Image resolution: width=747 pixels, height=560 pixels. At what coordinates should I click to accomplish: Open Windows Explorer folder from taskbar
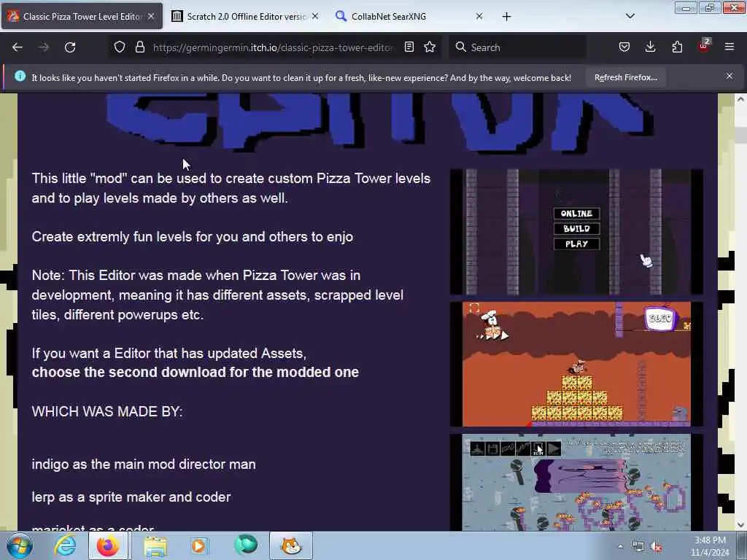tap(155, 545)
